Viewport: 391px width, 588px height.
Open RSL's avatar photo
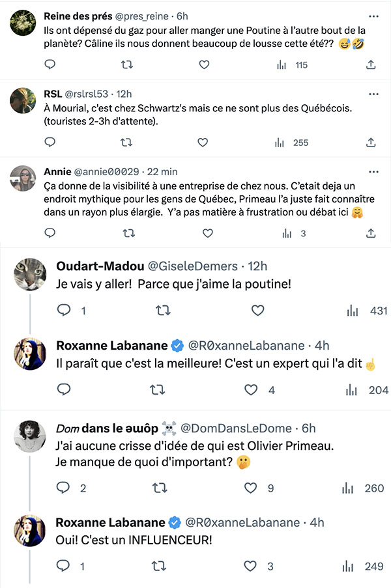pyautogui.click(x=23, y=100)
